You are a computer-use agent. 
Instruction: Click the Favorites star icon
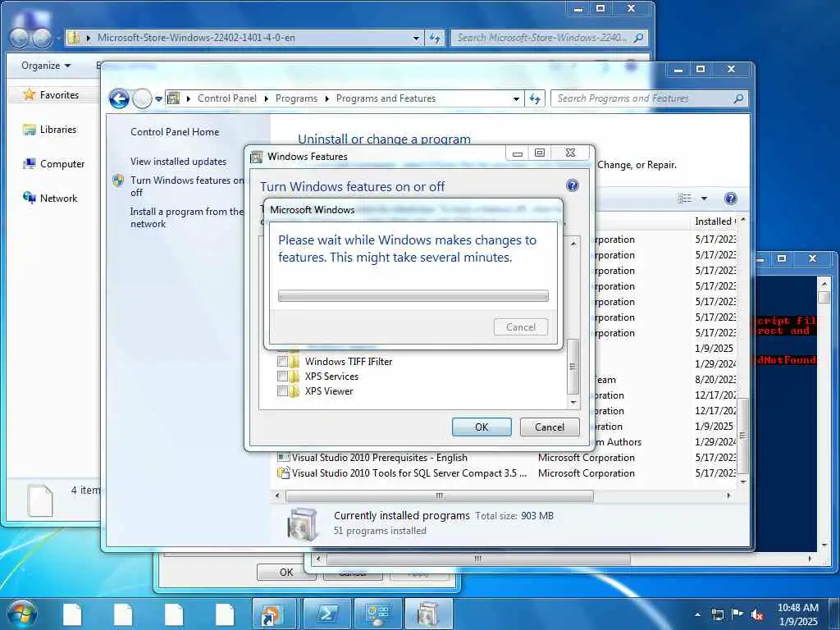click(x=30, y=95)
